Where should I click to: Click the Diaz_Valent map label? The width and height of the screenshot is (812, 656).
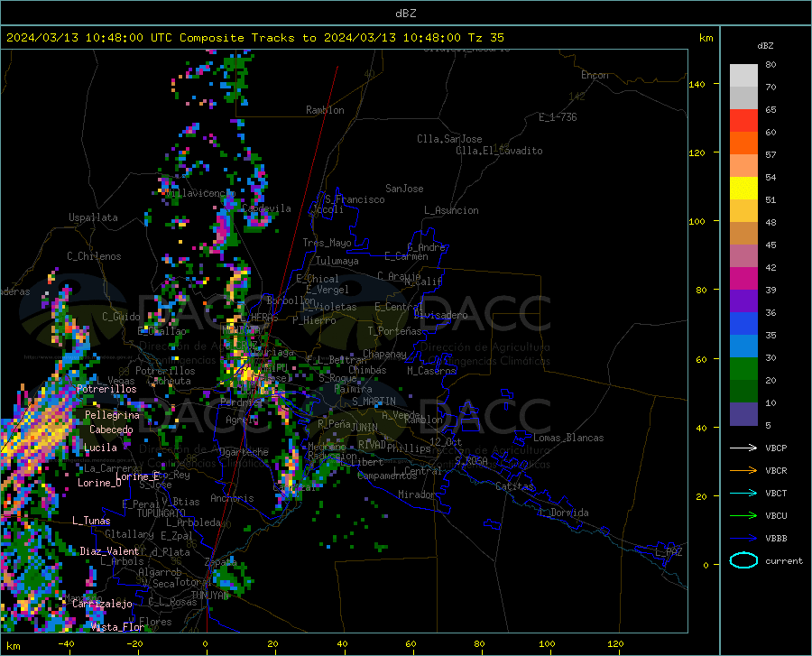[109, 551]
